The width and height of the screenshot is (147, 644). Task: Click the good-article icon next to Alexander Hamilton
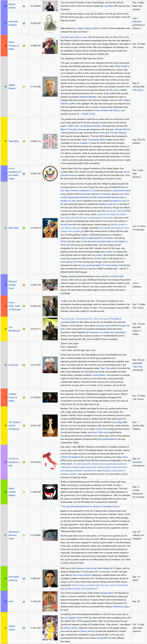click(x=24, y=23)
